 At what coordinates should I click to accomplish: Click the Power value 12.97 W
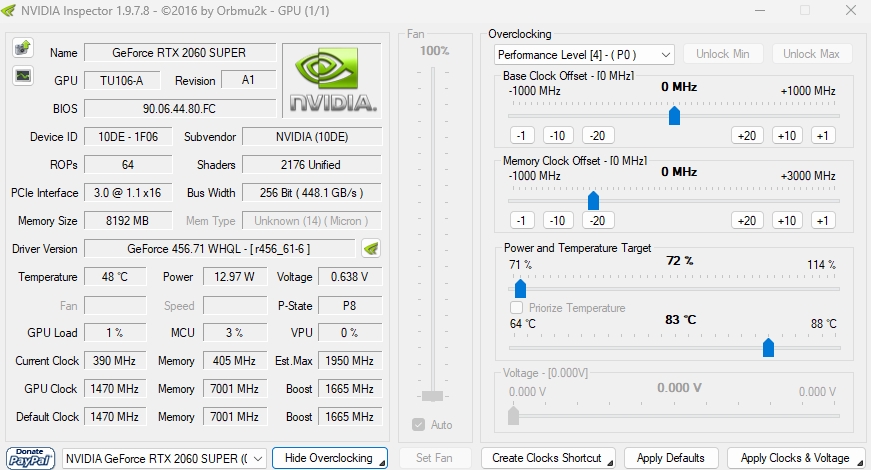(x=234, y=277)
